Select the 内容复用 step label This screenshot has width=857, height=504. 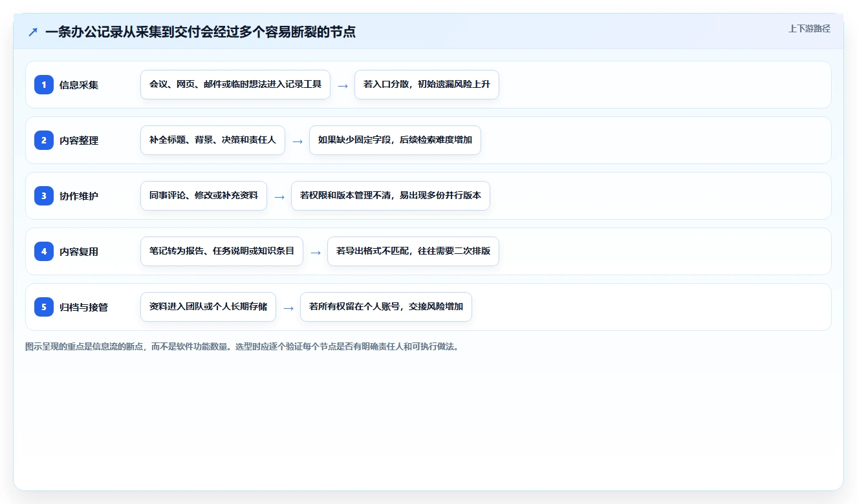79,251
